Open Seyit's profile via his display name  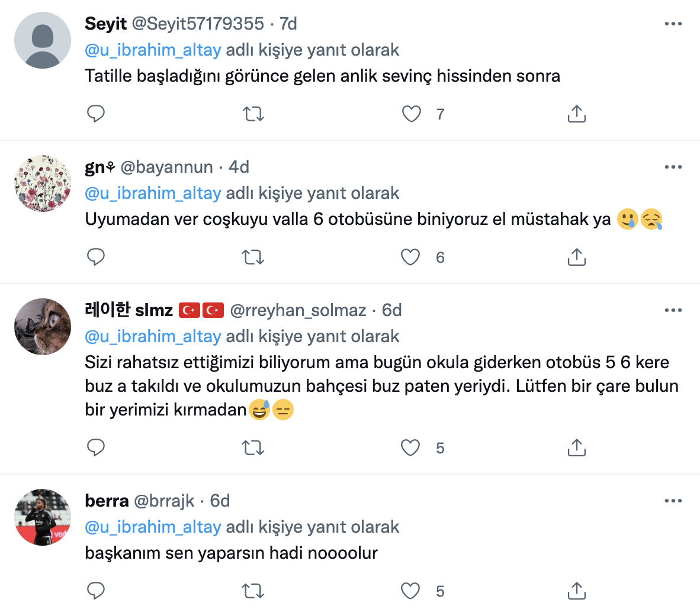coord(105,23)
